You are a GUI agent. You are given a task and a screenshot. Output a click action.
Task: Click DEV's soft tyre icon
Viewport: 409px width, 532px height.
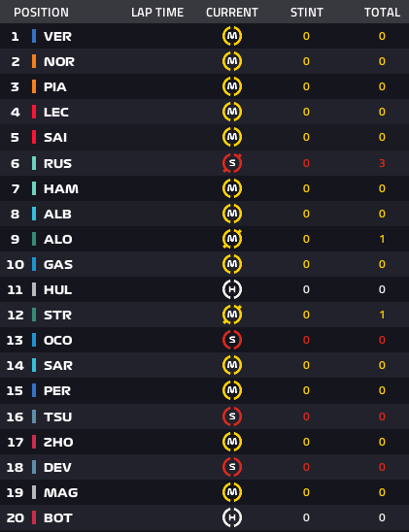point(232,467)
